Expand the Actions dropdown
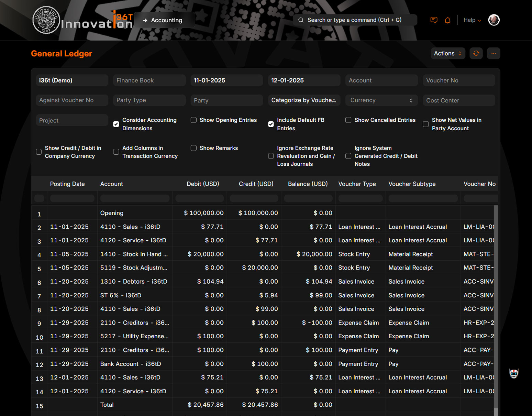 pyautogui.click(x=447, y=53)
